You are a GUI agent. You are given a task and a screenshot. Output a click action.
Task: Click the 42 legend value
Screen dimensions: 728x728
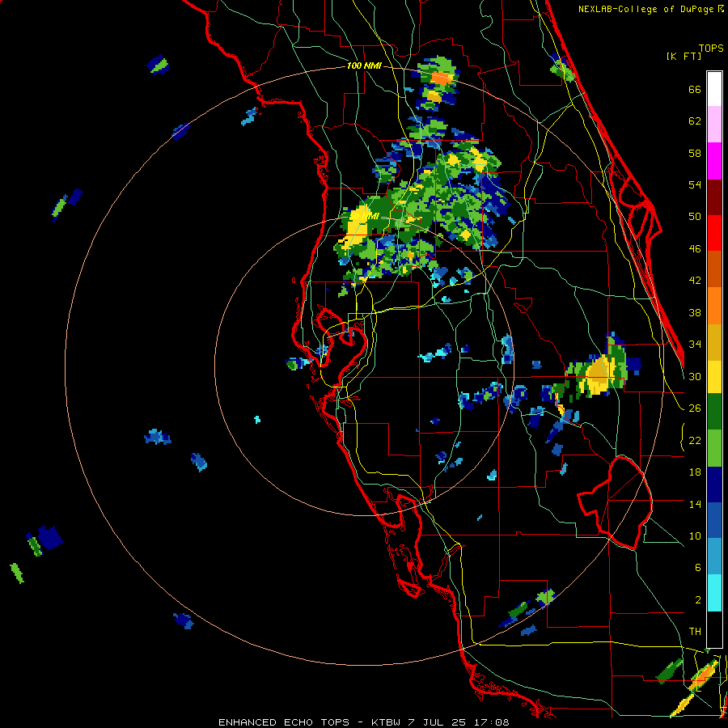point(695,281)
